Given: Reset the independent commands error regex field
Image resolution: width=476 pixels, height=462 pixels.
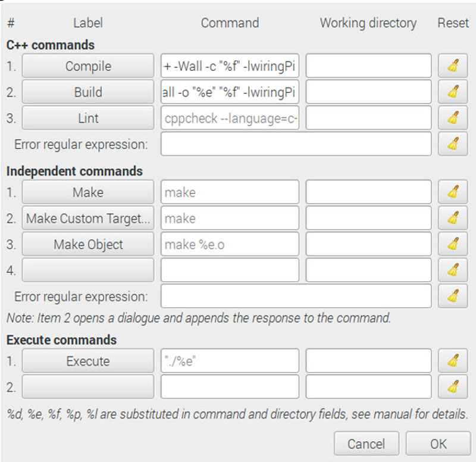Looking at the screenshot, I should [x=453, y=296].
